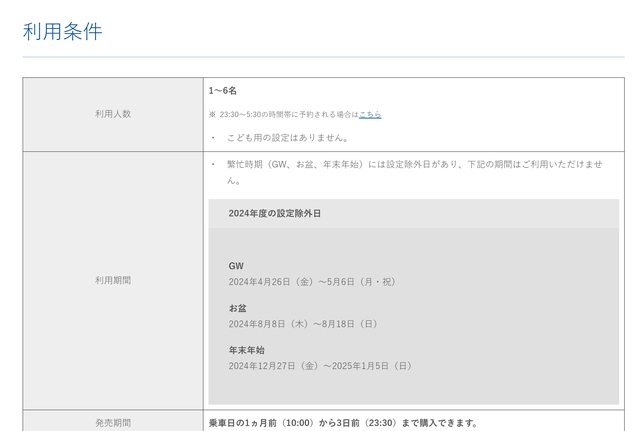Click the GW subheading

click(x=236, y=266)
